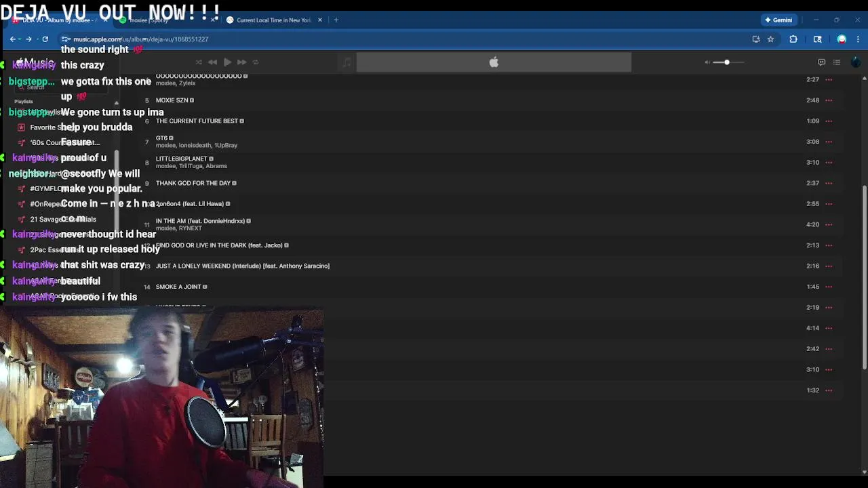Reload the page
Viewport: 868px width, 488px height.
45,39
